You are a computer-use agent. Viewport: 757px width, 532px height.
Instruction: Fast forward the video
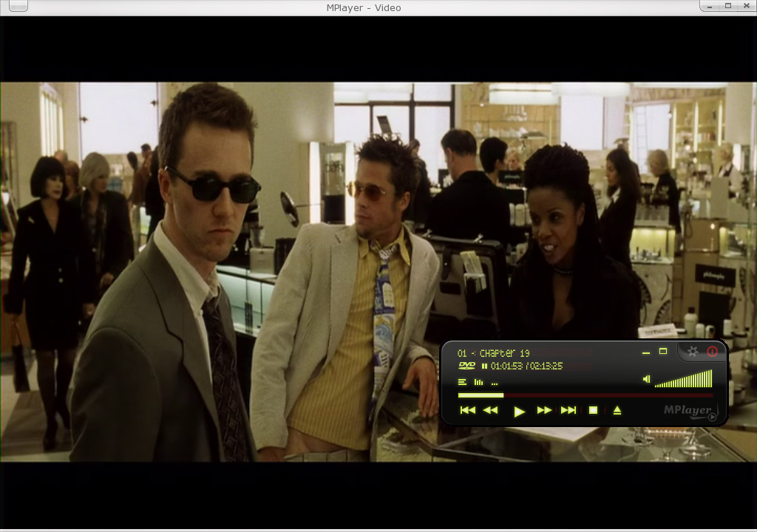click(x=544, y=410)
